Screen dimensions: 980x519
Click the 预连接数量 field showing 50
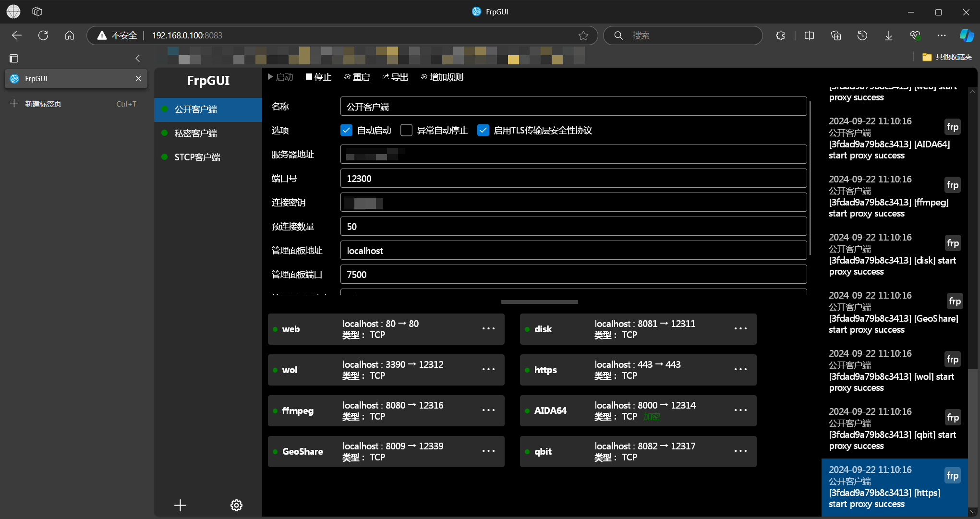(573, 227)
